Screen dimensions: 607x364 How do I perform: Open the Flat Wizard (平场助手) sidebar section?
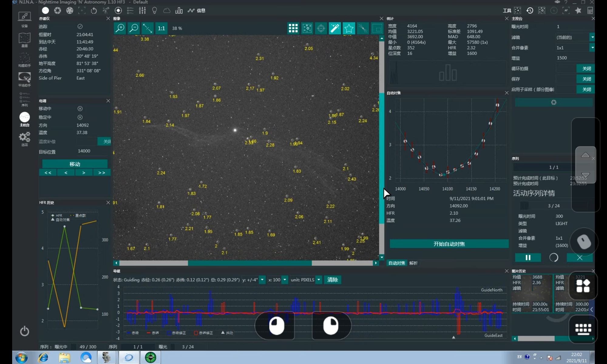tap(25, 79)
